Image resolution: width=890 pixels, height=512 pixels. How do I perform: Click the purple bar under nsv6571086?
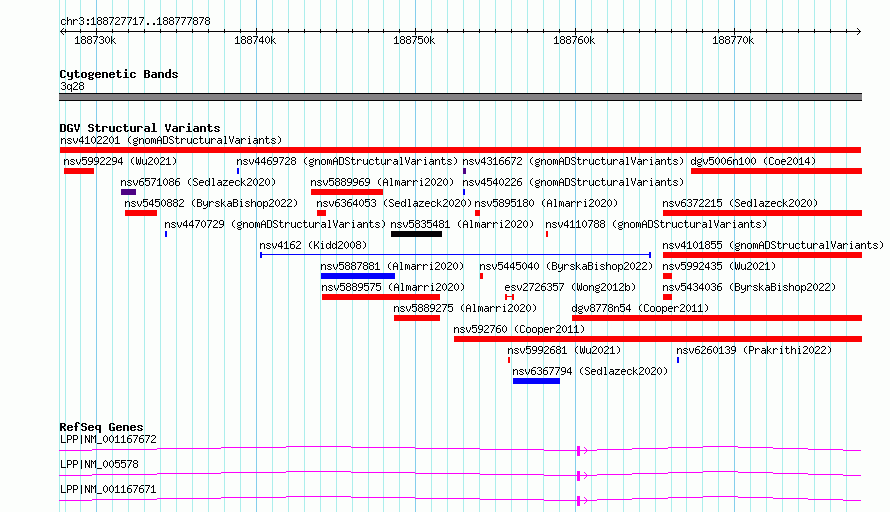tap(128, 192)
